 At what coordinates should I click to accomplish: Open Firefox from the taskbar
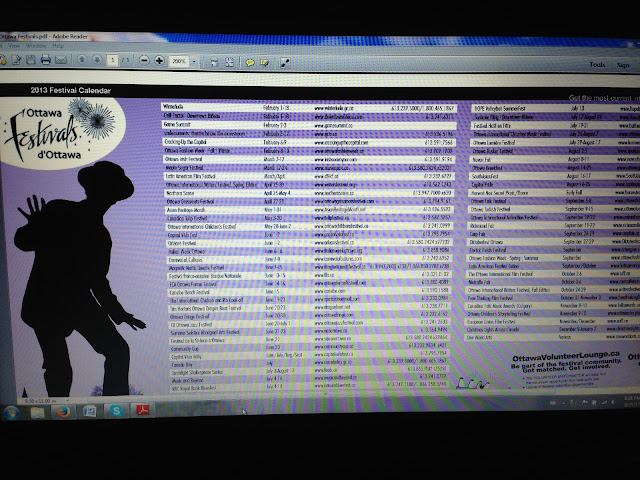pos(64,412)
